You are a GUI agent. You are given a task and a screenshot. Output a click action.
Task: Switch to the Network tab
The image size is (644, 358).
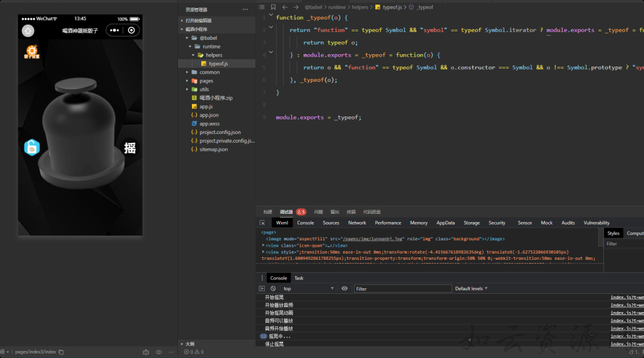pyautogui.click(x=357, y=223)
